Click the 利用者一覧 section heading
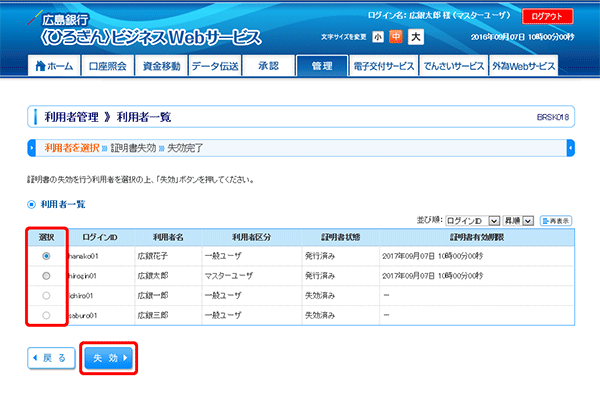 click(63, 204)
